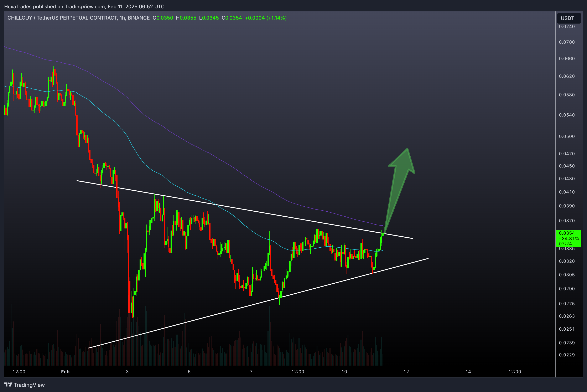Click the 0.0700 price axis label
587x392 pixels.
point(567,42)
